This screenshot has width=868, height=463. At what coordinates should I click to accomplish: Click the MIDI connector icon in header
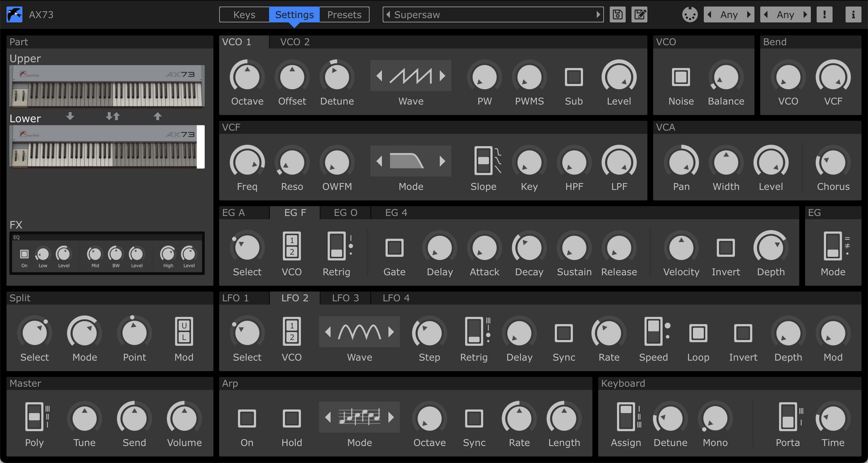pos(690,15)
